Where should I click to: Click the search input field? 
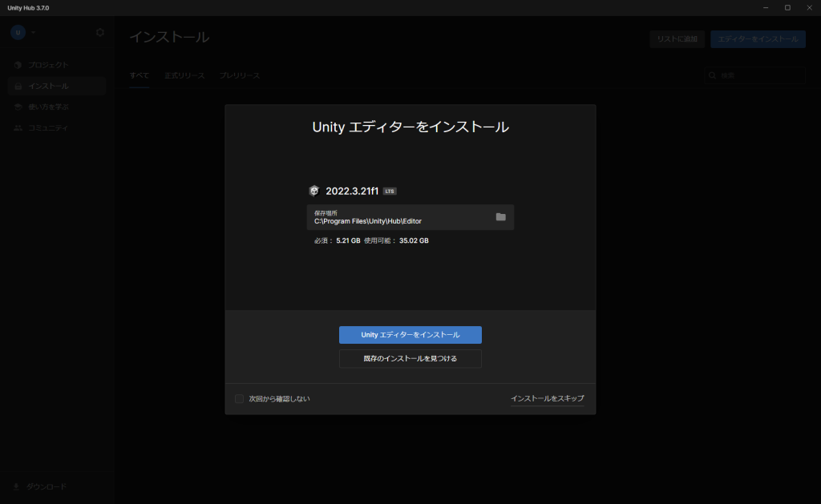click(755, 76)
